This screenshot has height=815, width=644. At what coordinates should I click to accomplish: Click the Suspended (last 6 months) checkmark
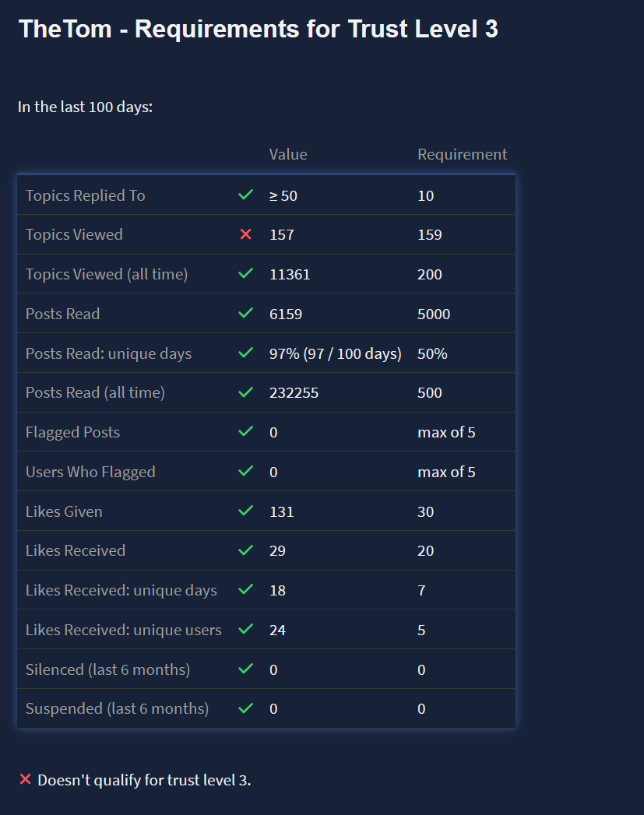coord(246,709)
